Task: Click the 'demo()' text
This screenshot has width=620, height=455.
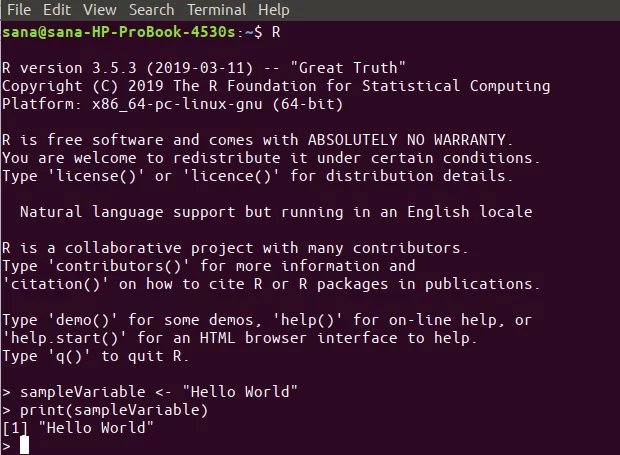Action: pyautogui.click(x=83, y=320)
